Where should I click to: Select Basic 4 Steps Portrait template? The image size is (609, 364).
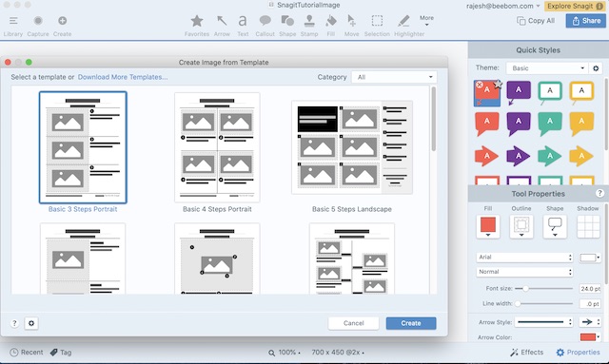click(x=217, y=147)
